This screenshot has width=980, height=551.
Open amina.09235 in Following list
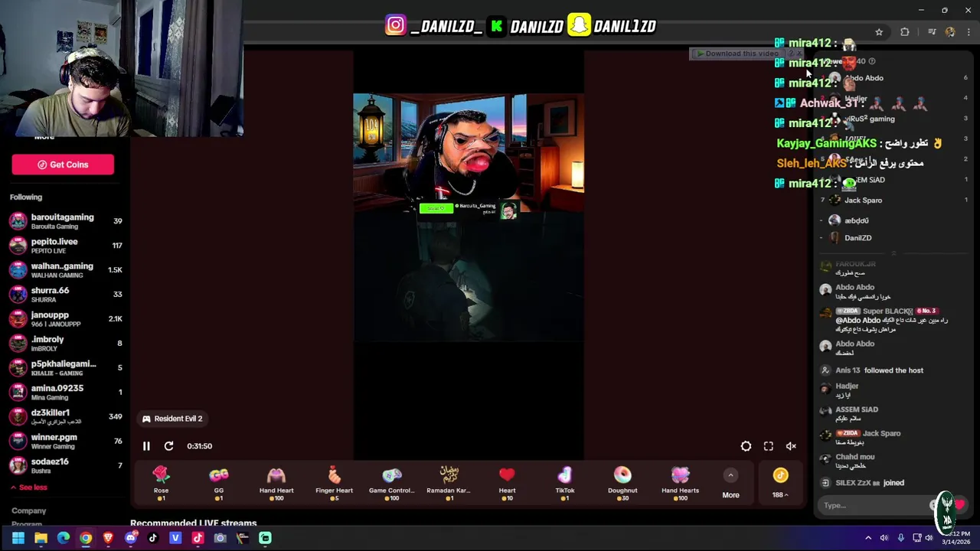[65, 393]
